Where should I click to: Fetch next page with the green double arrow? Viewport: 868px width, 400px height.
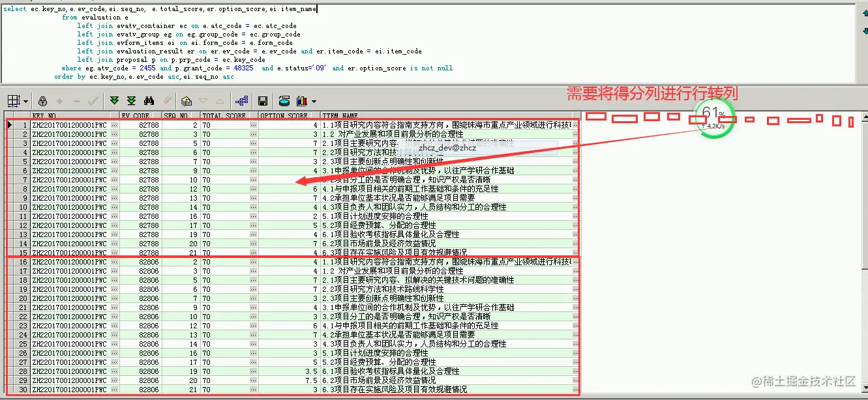pos(115,102)
